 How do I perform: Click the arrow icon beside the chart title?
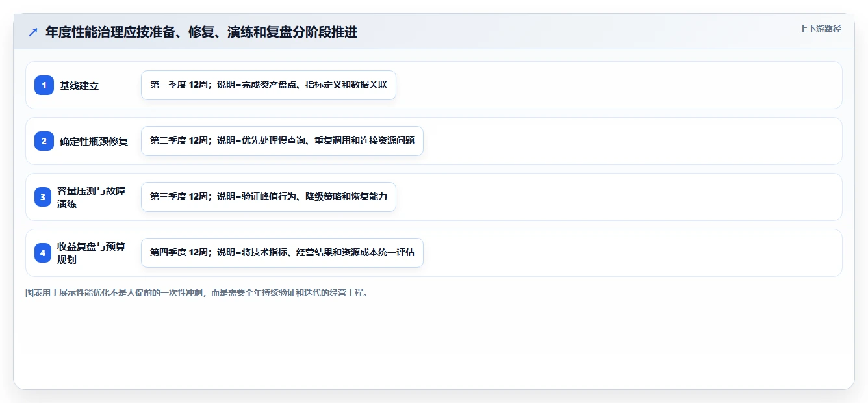(32, 32)
